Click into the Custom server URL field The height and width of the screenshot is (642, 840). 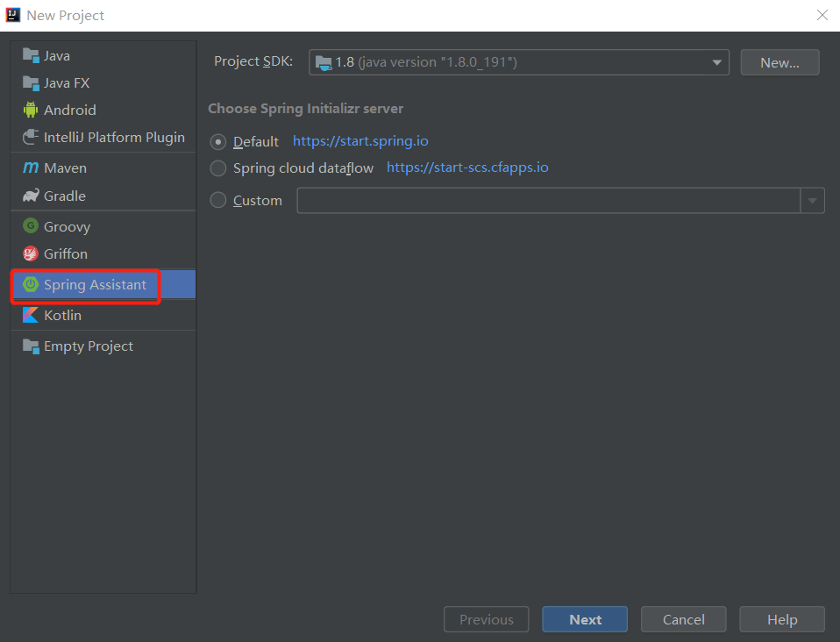tap(548, 201)
